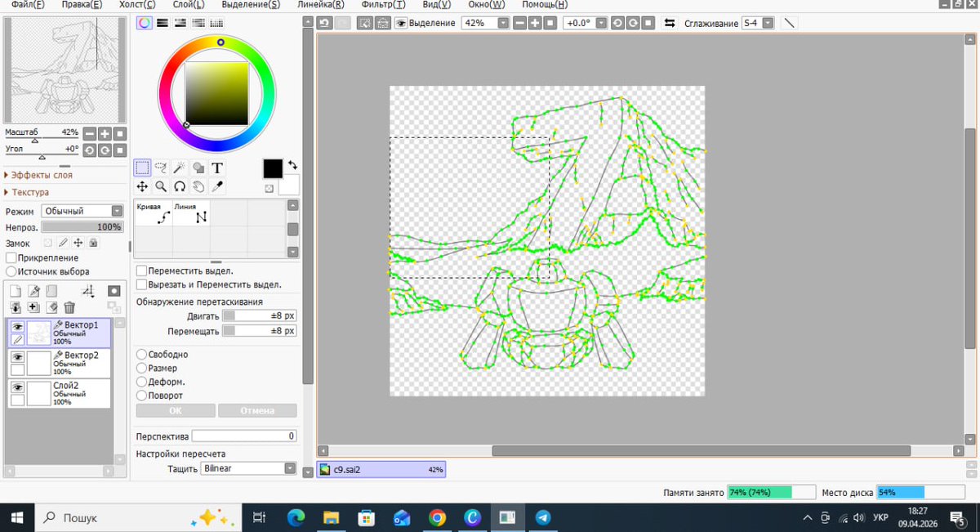Image resolution: width=980 pixels, height=532 pixels.
Task: Click the swap foreground/background colors arrows
Action: 292,165
